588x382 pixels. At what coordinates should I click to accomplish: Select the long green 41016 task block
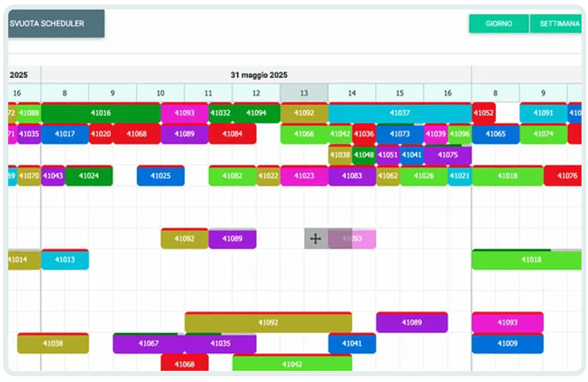[x=101, y=113]
